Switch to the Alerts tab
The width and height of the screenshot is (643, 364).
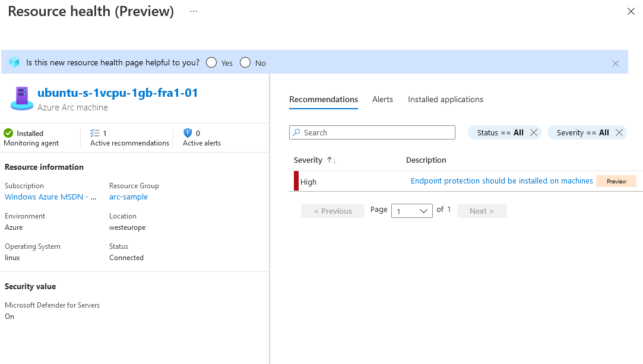(x=382, y=100)
